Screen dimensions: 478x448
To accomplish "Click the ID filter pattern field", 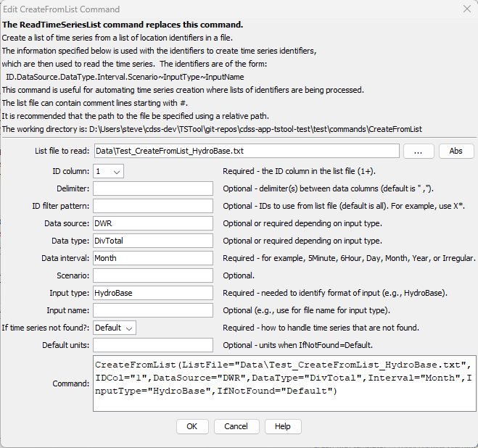I will 153,206.
